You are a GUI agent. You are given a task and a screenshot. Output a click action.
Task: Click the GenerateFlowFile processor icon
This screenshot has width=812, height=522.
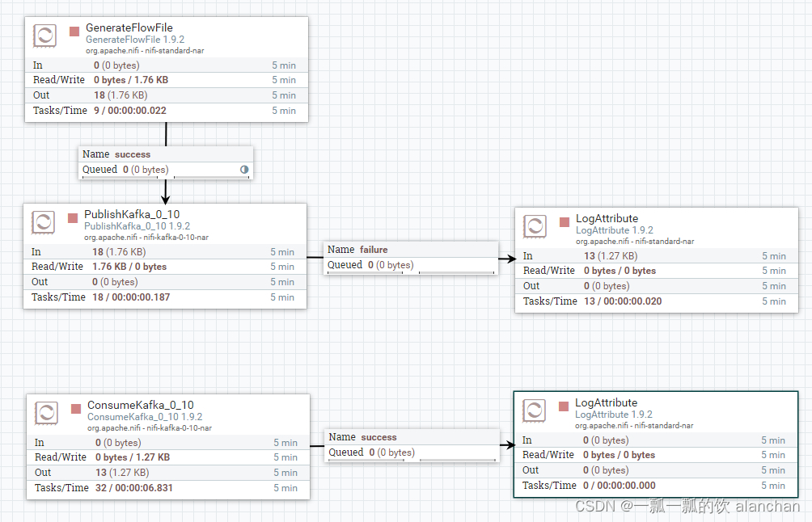point(45,36)
